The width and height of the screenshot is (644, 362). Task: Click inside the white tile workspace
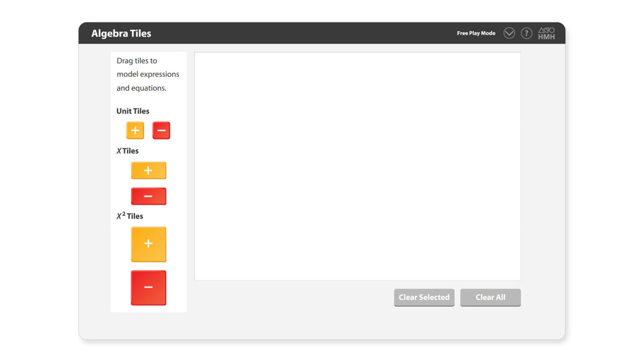pyautogui.click(x=357, y=166)
